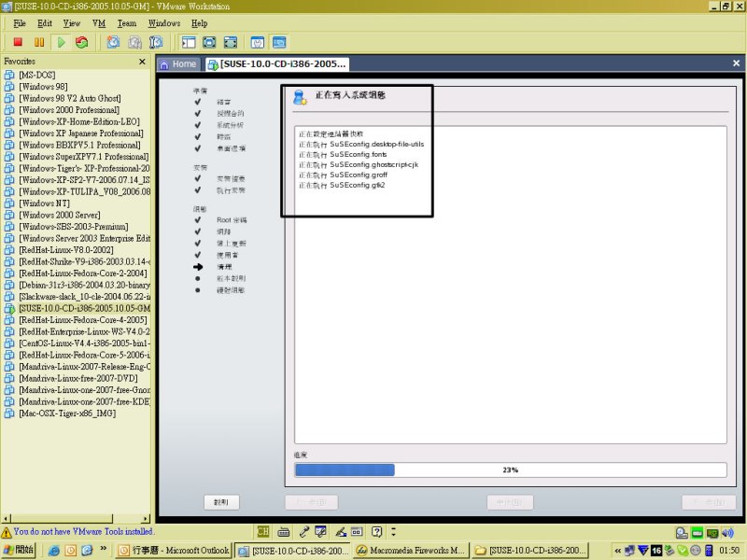Open the File menu
Image resolution: width=747 pixels, height=560 pixels.
point(20,23)
